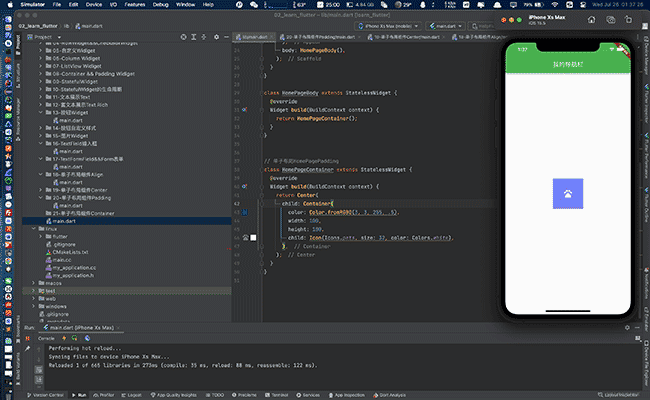Open the Debug menu
This screenshot has height=400, width=650.
click(x=160, y=5)
